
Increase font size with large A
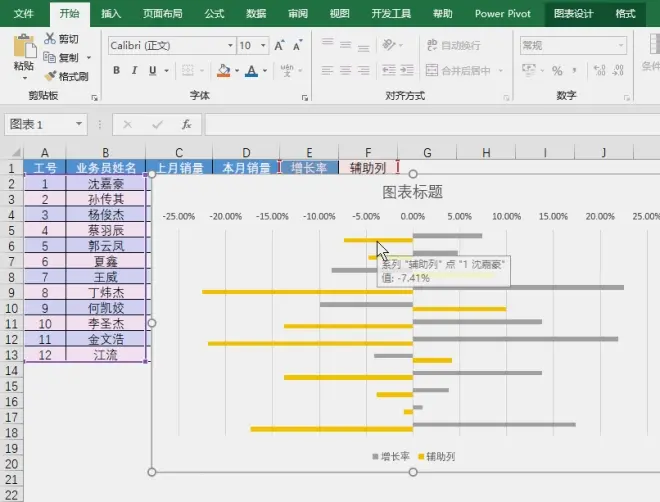point(279,45)
